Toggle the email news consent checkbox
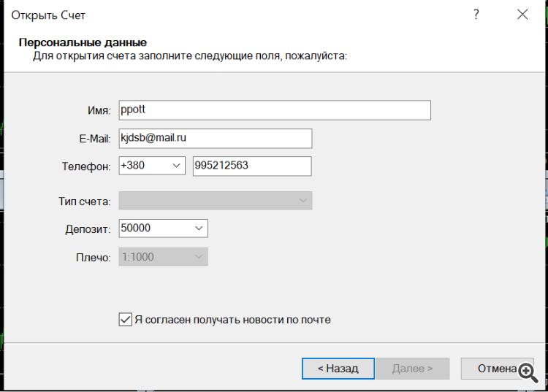This screenshot has width=548, height=392. (x=126, y=320)
